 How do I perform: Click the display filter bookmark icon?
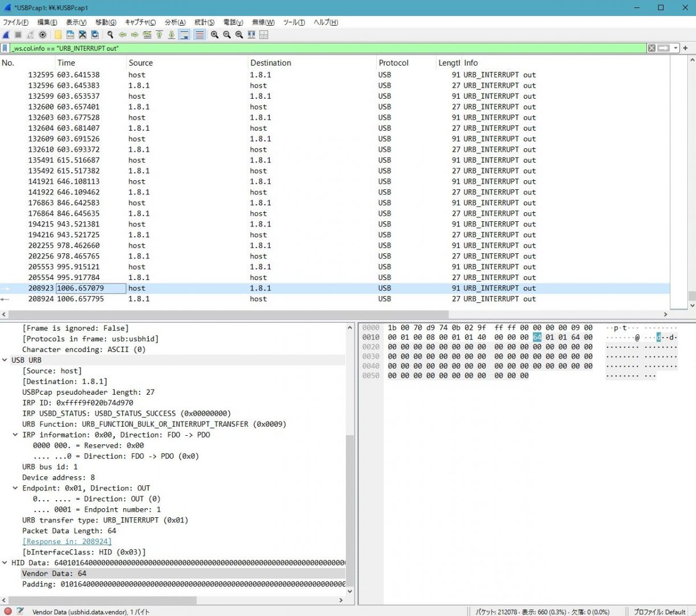[5, 48]
